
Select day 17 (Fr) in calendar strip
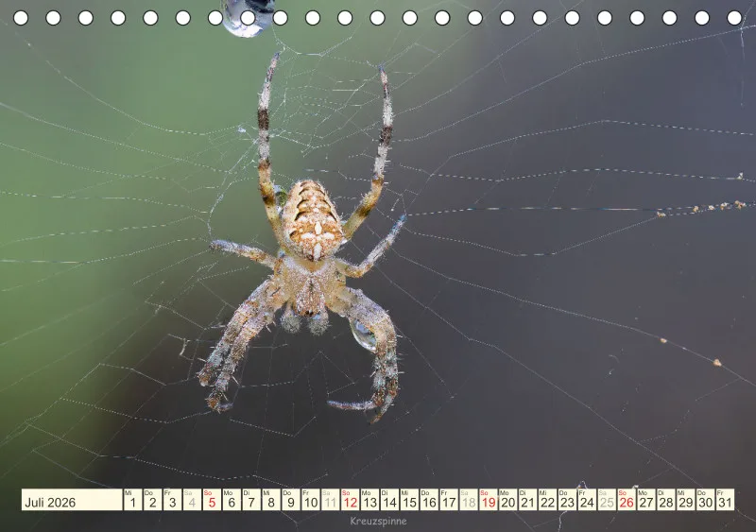(x=449, y=500)
